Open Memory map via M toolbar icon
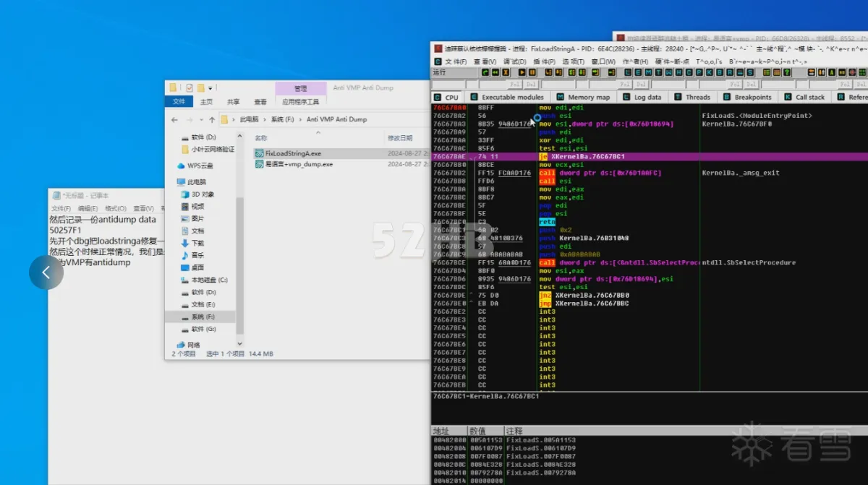Screen dimensions: 868x485 point(647,72)
